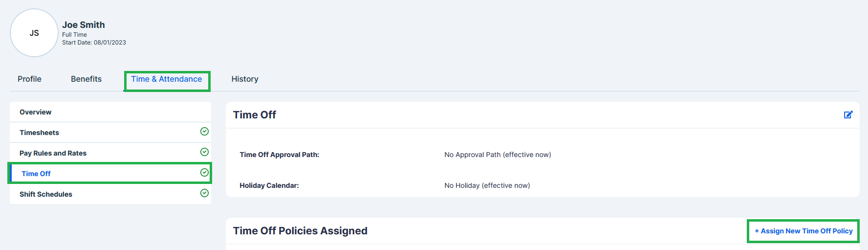Click the edit pencil icon in Time Off
868x250 pixels.
[x=848, y=114]
